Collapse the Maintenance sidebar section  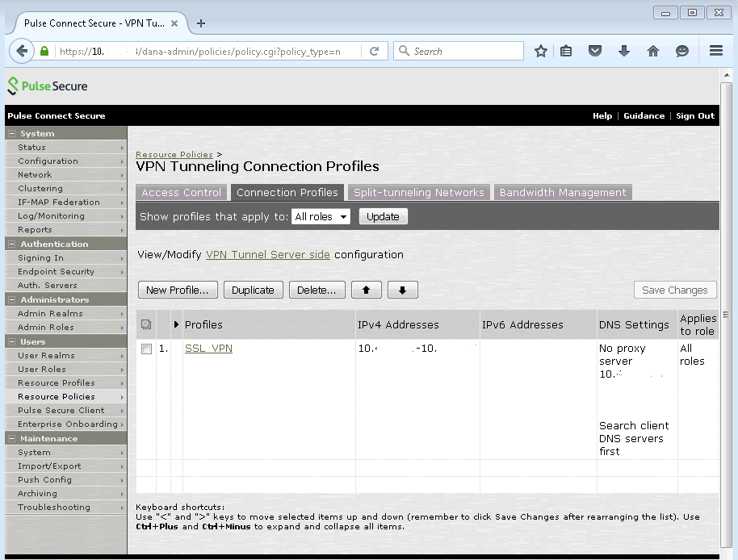tap(12, 439)
